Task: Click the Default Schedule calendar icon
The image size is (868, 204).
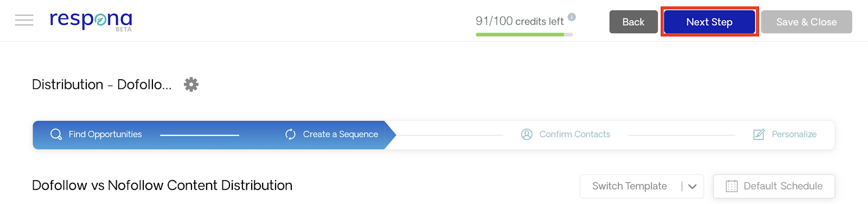Action: tap(731, 186)
